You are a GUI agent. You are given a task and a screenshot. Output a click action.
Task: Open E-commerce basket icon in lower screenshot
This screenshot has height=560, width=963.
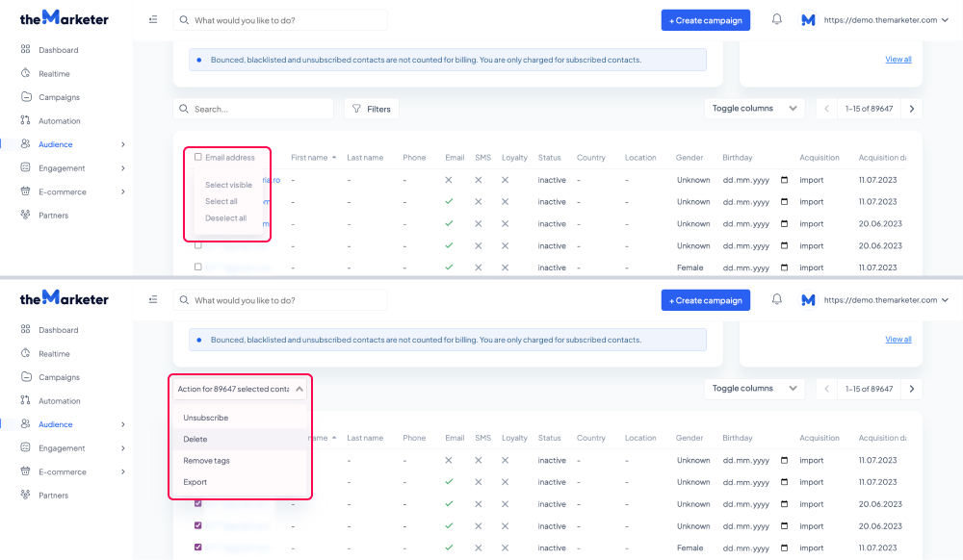tap(25, 471)
